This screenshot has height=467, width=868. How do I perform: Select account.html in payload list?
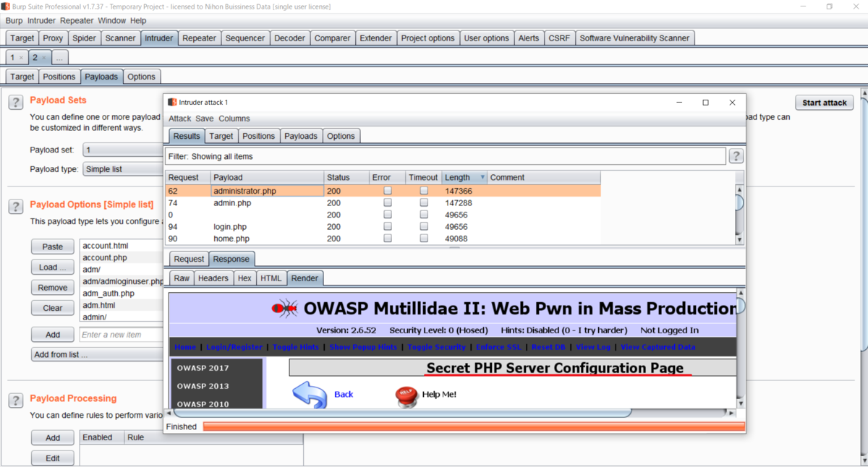click(x=122, y=246)
